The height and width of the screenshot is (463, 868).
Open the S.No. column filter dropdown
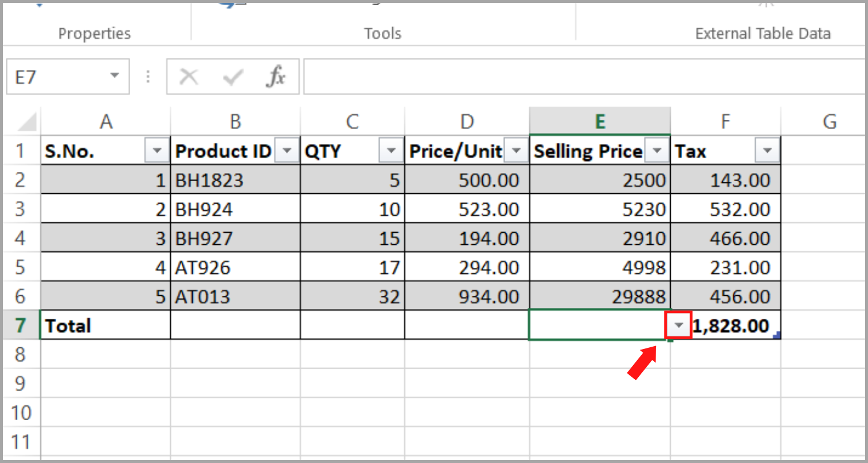pos(157,150)
